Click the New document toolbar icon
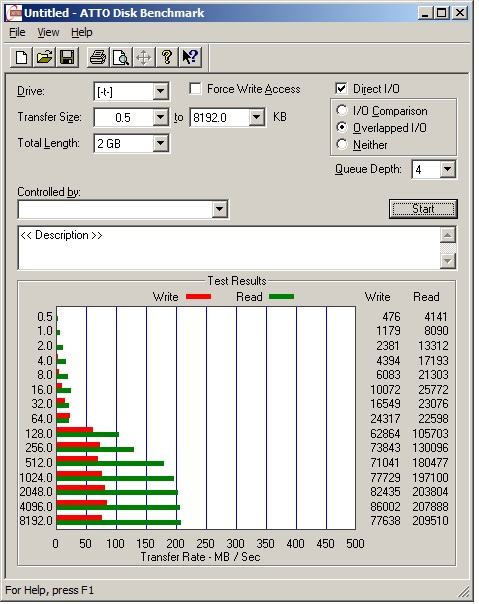 coord(21,58)
